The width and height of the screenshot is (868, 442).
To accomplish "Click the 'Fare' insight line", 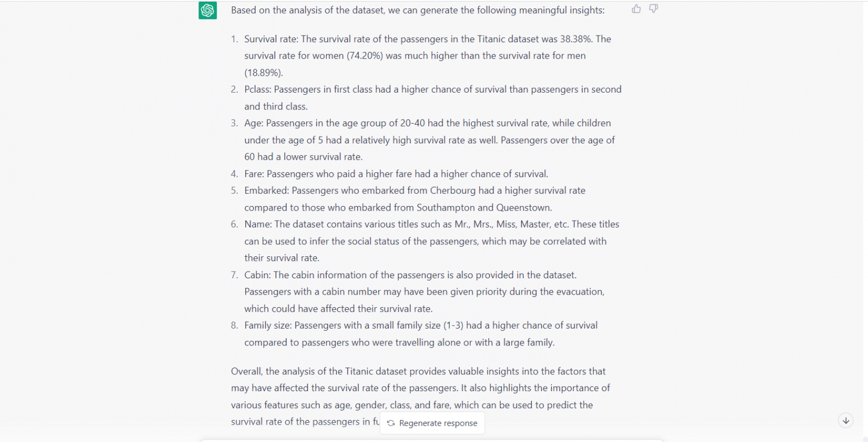I will pos(396,173).
